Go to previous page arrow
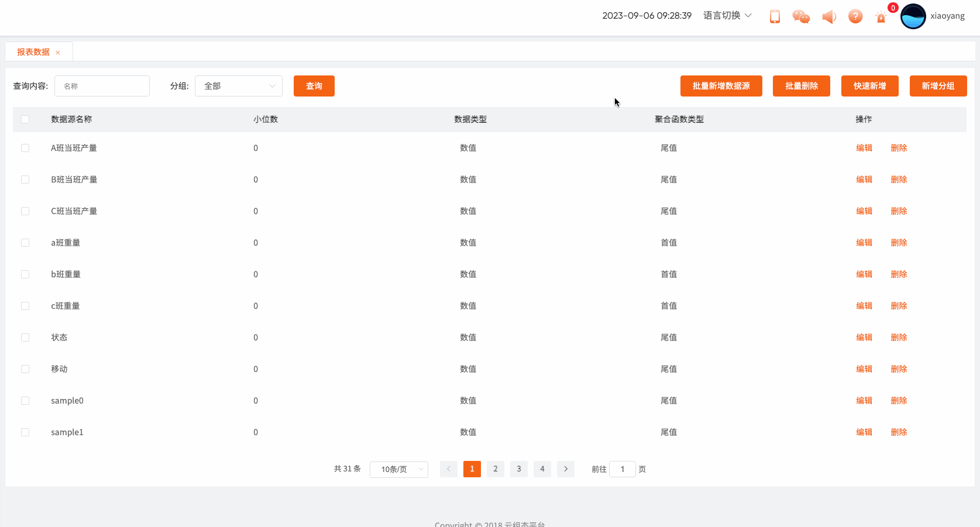 449,469
